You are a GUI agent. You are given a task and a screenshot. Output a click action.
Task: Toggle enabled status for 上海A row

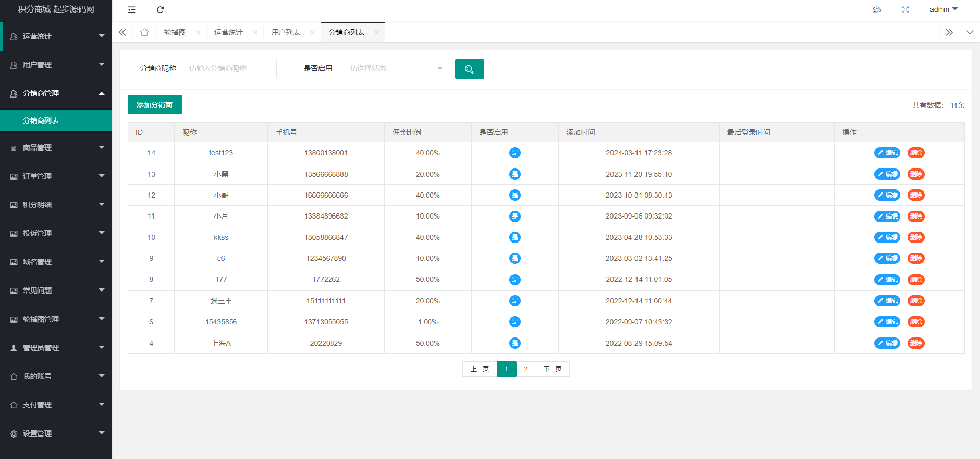point(514,343)
